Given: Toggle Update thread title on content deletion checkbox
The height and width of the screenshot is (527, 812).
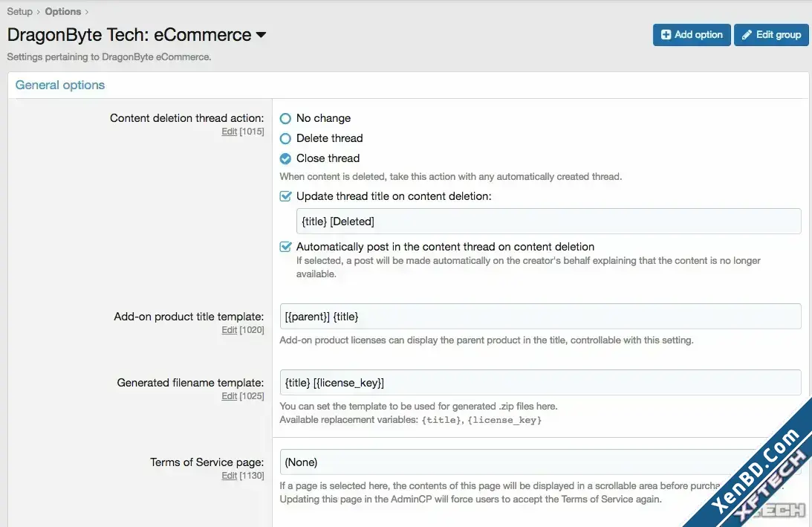Looking at the screenshot, I should 285,196.
